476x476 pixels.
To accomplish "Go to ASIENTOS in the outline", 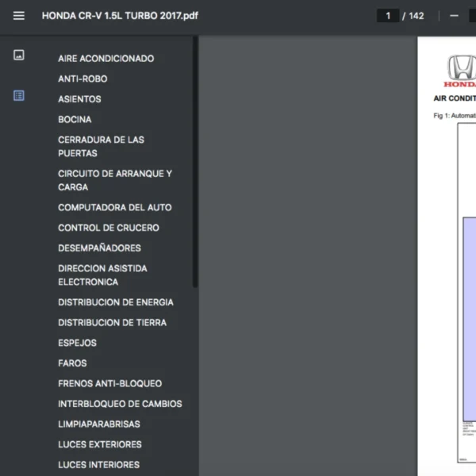I will coord(79,99).
